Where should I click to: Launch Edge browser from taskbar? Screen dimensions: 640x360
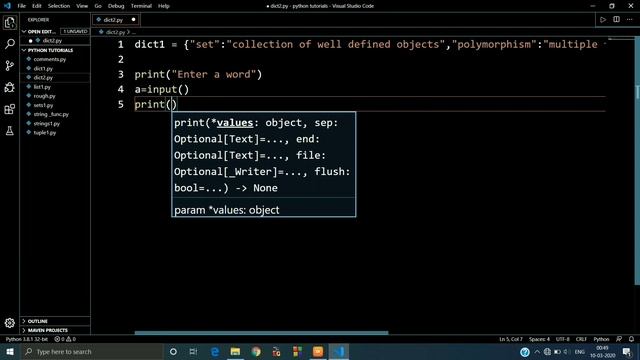(x=215, y=351)
